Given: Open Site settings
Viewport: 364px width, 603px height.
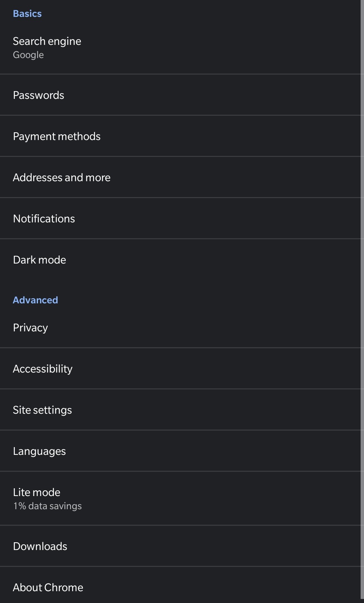Looking at the screenshot, I should point(180,410).
